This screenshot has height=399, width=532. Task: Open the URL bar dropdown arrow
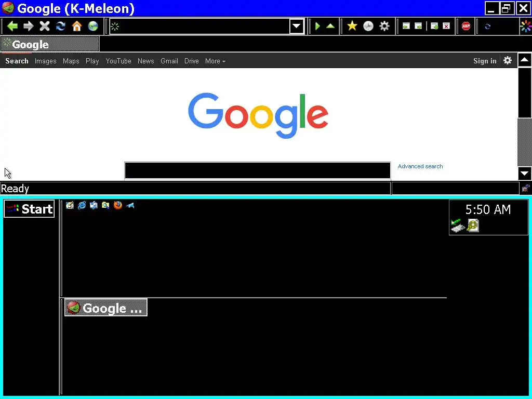click(297, 26)
